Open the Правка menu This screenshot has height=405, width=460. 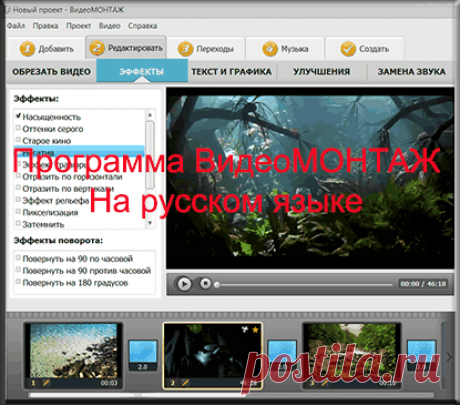tap(45, 26)
